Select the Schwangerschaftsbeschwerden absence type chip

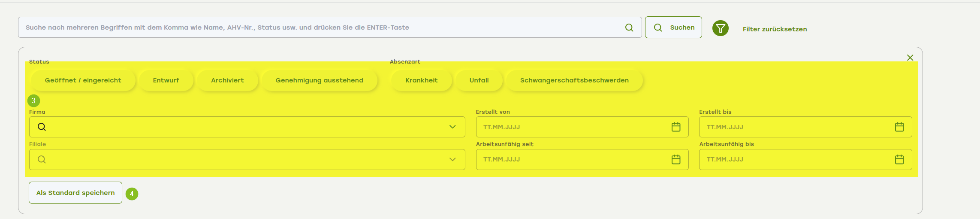(574, 80)
